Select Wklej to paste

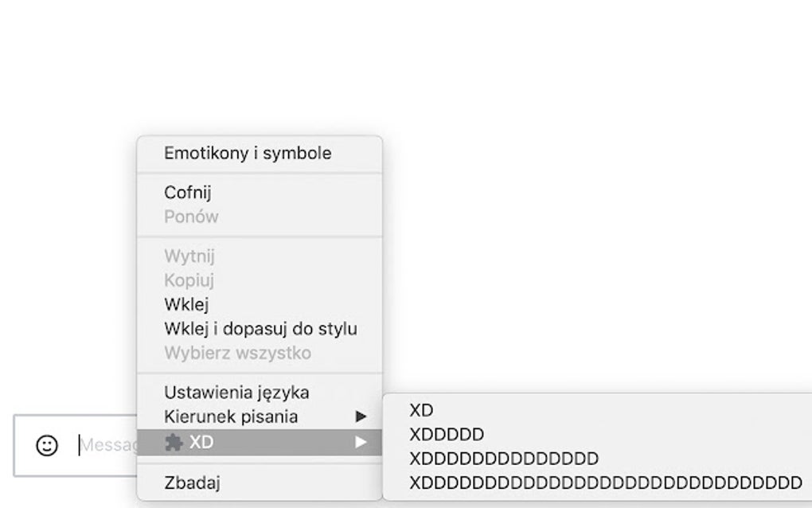(x=187, y=304)
